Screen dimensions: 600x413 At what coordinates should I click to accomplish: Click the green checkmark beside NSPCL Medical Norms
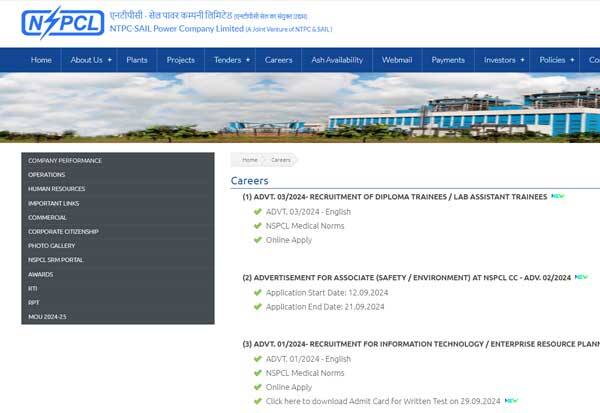257,226
